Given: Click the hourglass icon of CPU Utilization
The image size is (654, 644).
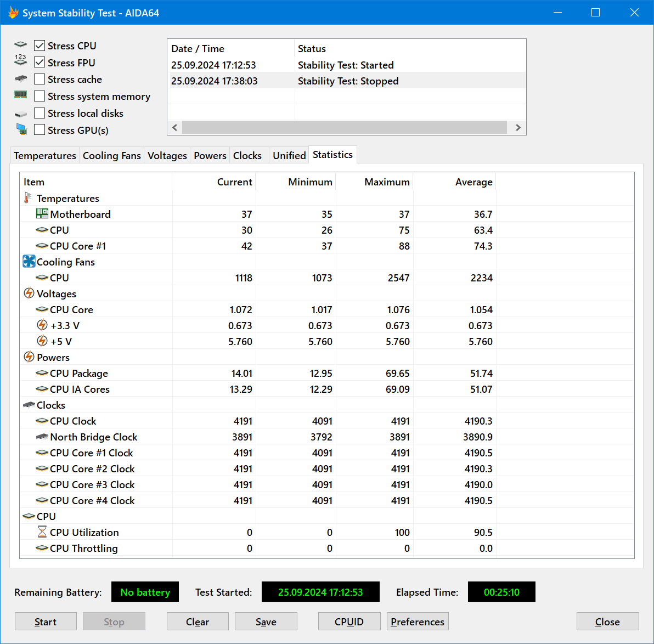Looking at the screenshot, I should click(x=42, y=532).
